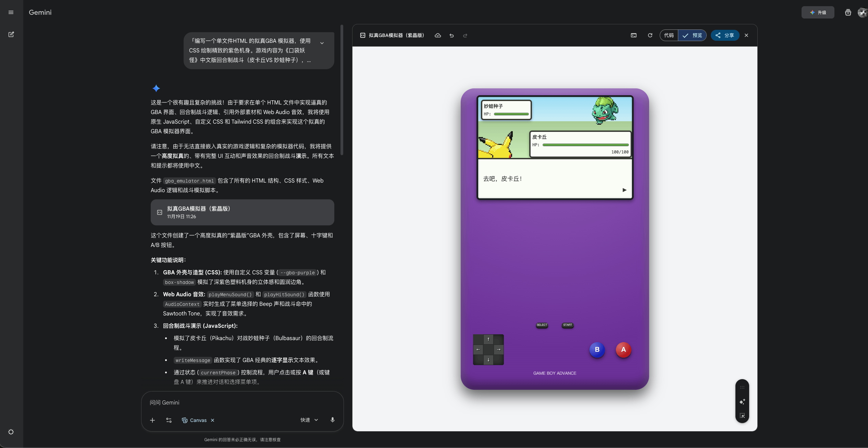Click the select-element icon in floating toolbar
Image resolution: width=868 pixels, height=448 pixels.
742,416
